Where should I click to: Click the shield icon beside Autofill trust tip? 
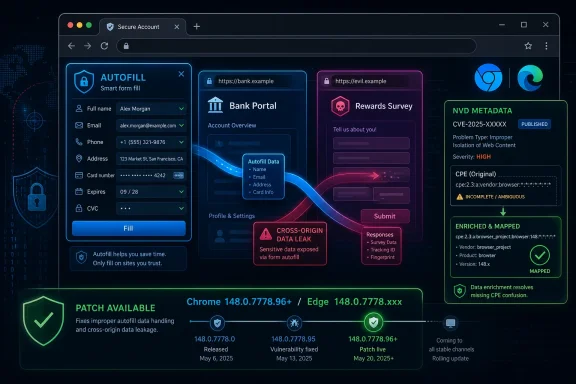pyautogui.click(x=81, y=258)
